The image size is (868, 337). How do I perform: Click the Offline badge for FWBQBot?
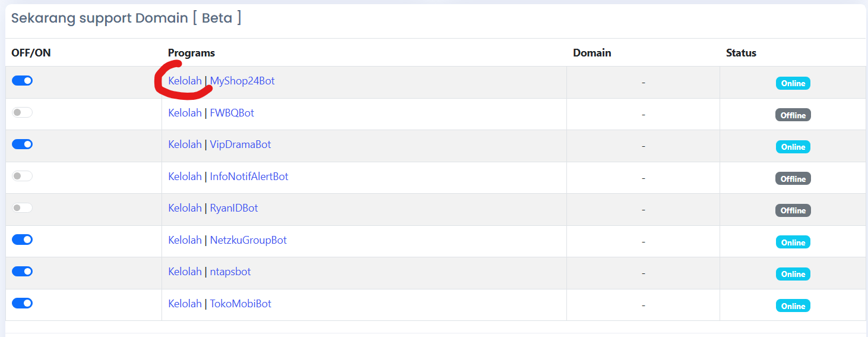[x=793, y=115]
